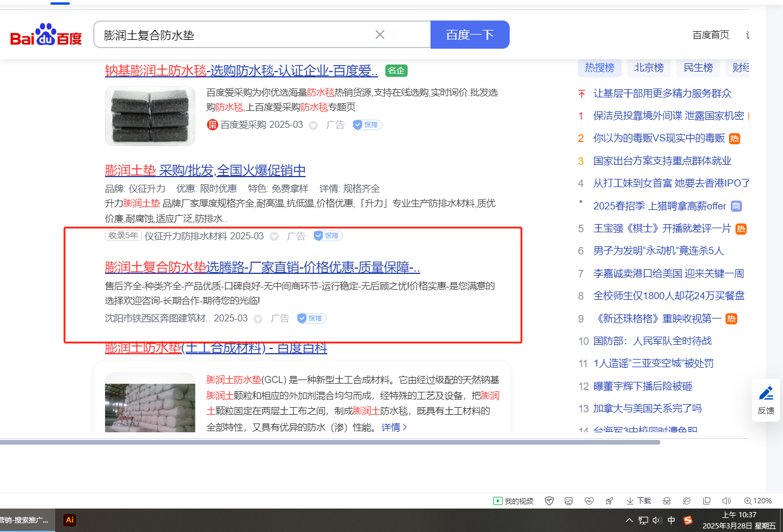Expand the dropdown arrow beside 沈阳市铁西区奔图建筑材
This screenshot has height=532, width=783.
coord(258,319)
